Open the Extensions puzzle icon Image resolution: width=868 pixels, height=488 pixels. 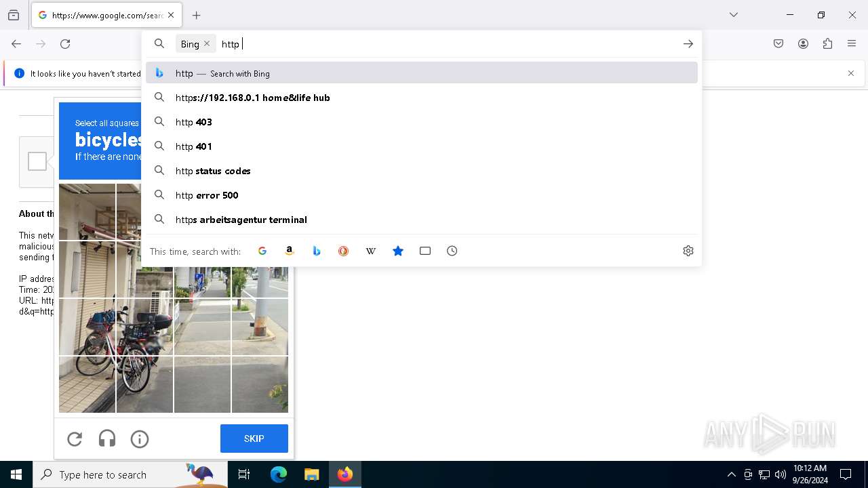(827, 44)
